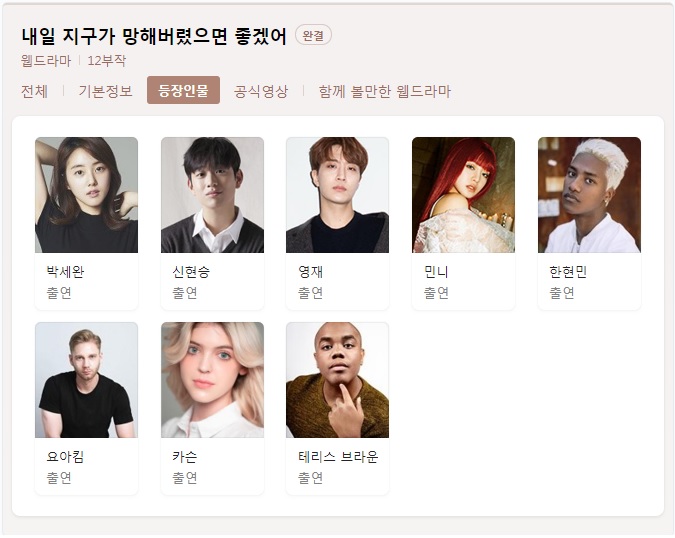675x538 pixels.
Task: Click the name link 테리스 브라운
Action: 338,457
